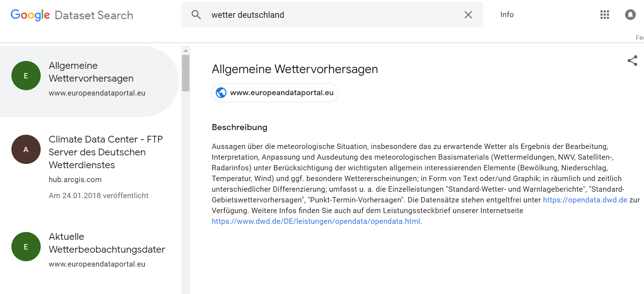Click europeandataportal.eu under first result

[x=97, y=93]
